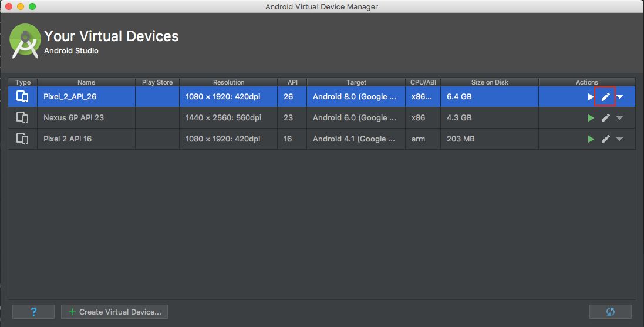Click the 203 MB size cell

[490, 139]
